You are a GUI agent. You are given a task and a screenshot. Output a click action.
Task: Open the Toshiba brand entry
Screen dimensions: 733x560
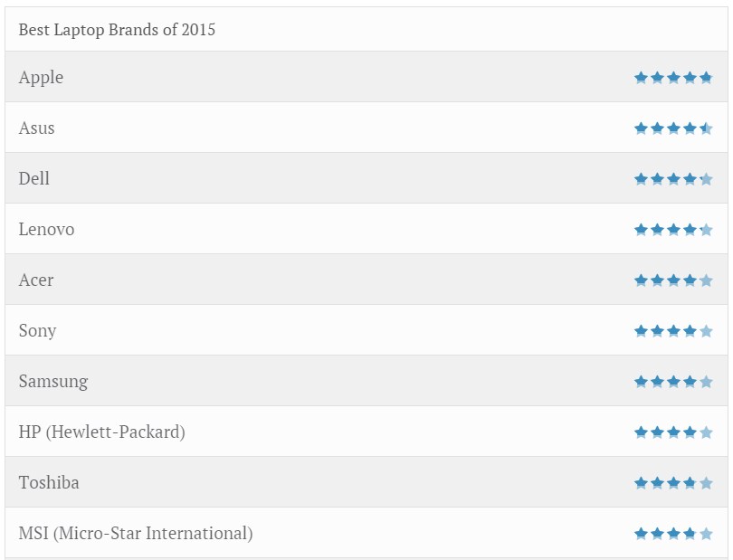[49, 483]
